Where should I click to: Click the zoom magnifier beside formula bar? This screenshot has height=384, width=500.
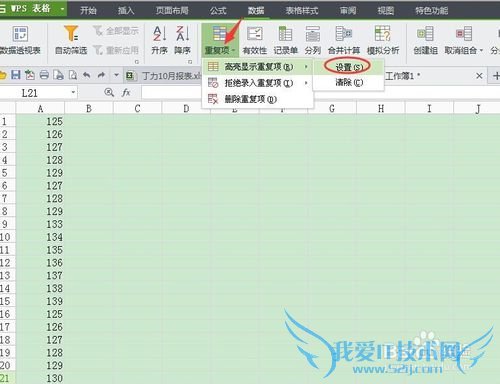(109, 93)
